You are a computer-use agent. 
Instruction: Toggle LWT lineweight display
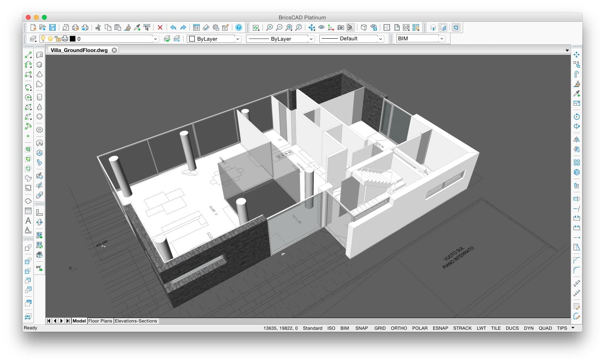click(x=481, y=328)
